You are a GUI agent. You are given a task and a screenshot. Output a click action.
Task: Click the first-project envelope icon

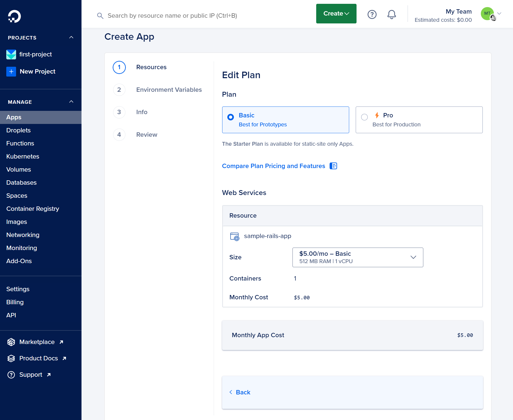pos(11,54)
